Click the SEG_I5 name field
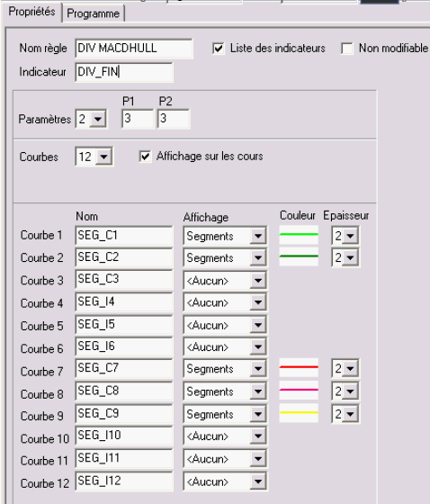 point(124,325)
